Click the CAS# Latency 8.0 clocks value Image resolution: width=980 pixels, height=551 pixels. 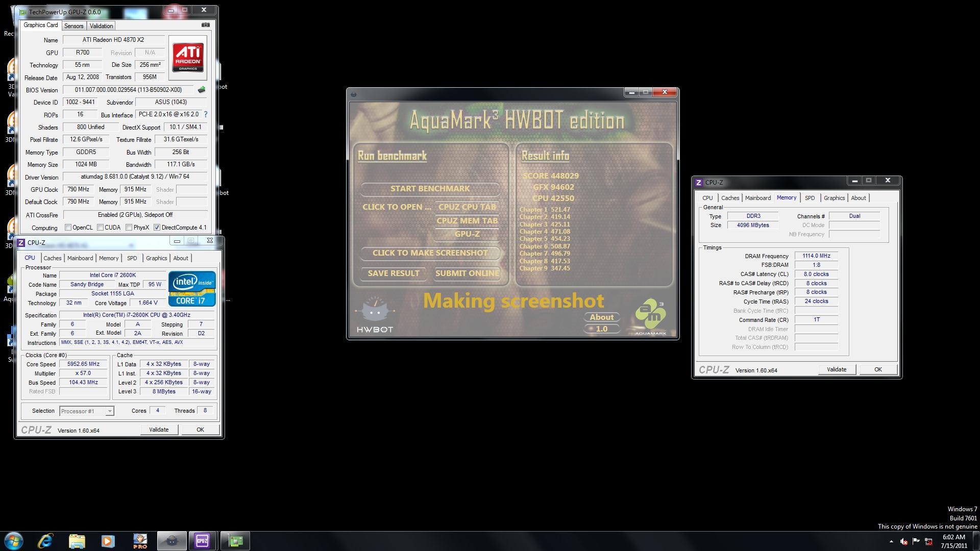pyautogui.click(x=816, y=274)
